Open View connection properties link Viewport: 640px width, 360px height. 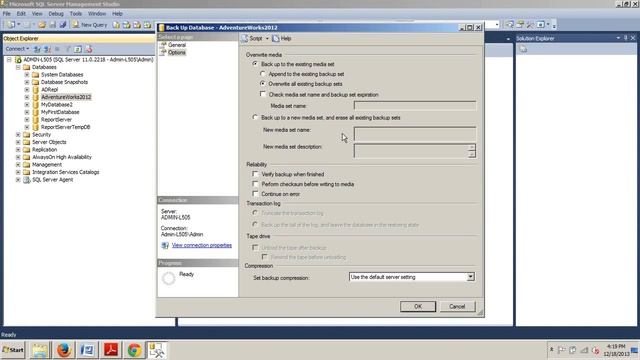point(202,245)
